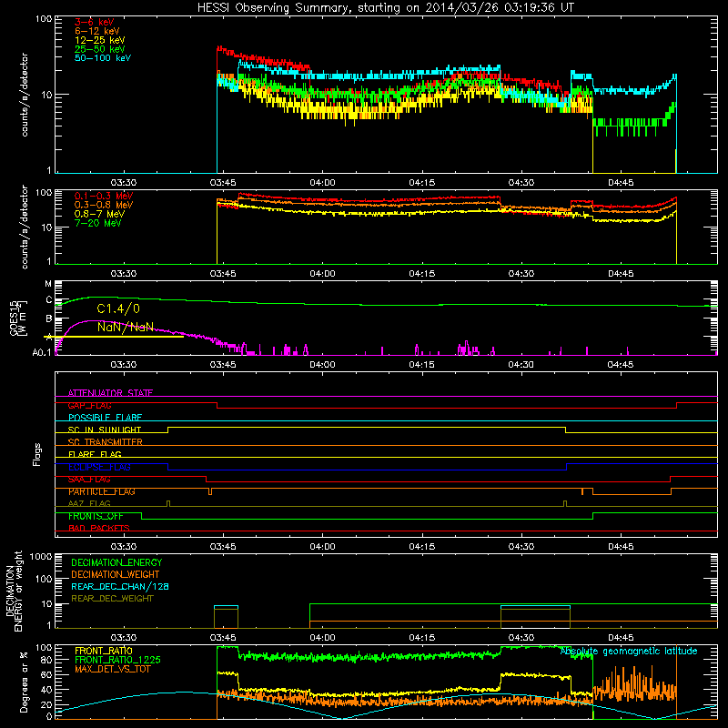
Task: Click the Flags panel axis label
Action: pyautogui.click(x=37, y=454)
